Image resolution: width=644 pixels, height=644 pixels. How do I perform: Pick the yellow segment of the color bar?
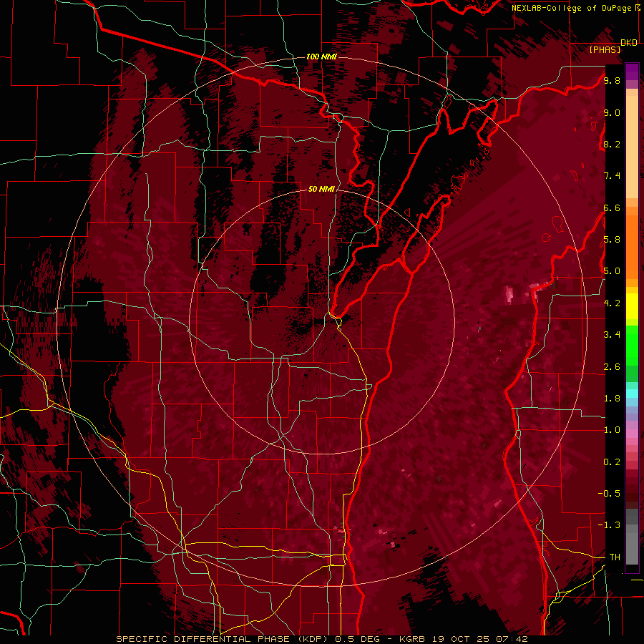632,306
